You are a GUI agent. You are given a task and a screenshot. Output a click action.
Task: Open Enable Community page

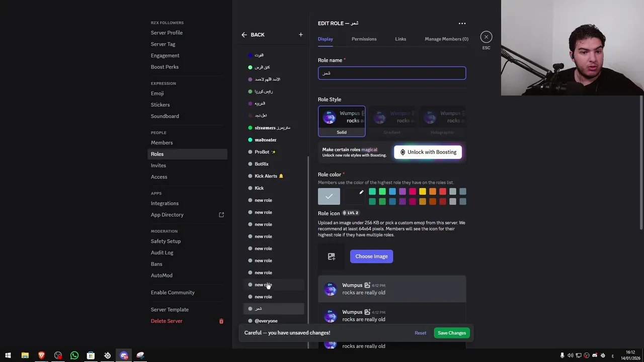[187, 293]
